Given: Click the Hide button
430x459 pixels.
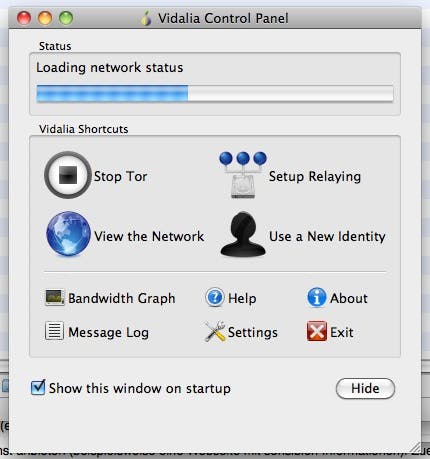Looking at the screenshot, I should point(365,388).
